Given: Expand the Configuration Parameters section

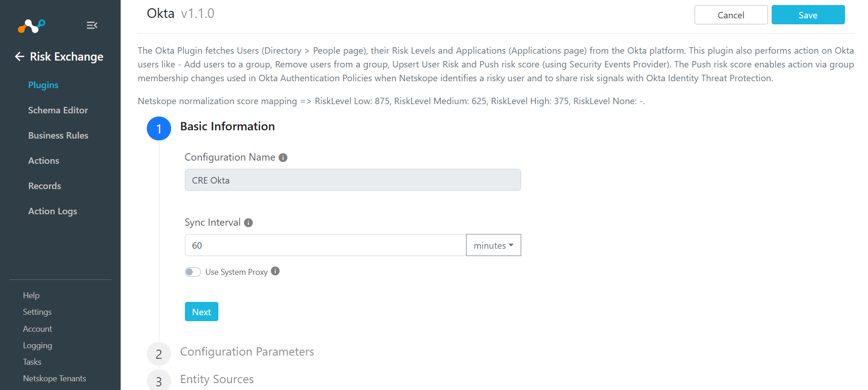Looking at the screenshot, I should coord(247,351).
